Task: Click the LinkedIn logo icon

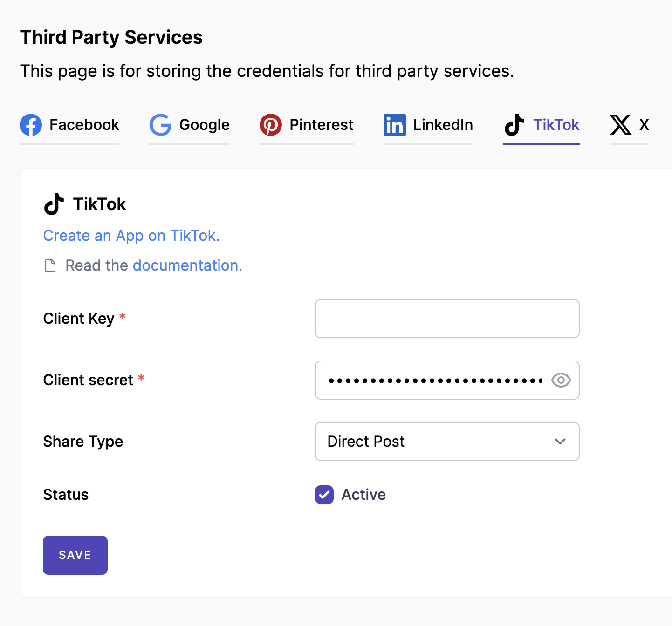Action: pos(395,125)
